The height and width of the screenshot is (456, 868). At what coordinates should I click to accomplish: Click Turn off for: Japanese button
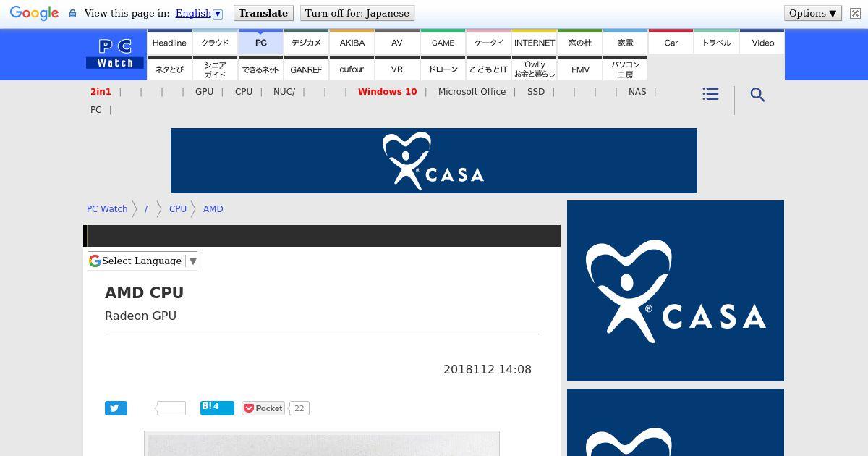click(x=357, y=13)
